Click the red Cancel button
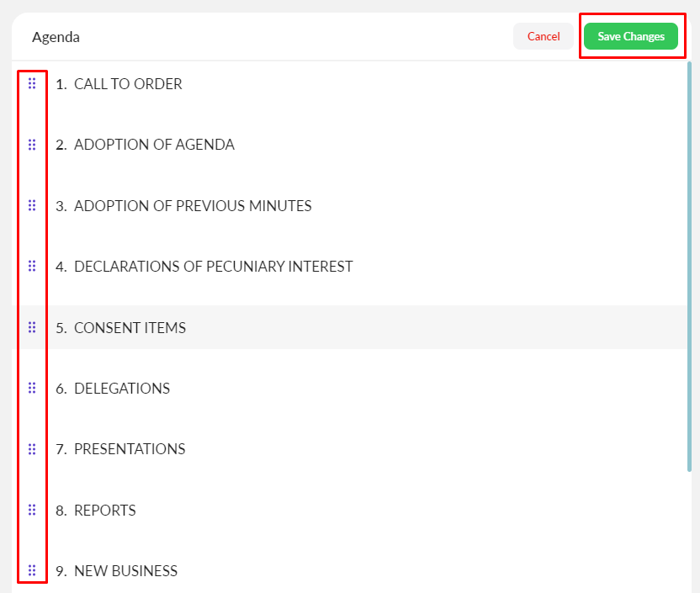Image resolution: width=700 pixels, height=593 pixels. [544, 36]
